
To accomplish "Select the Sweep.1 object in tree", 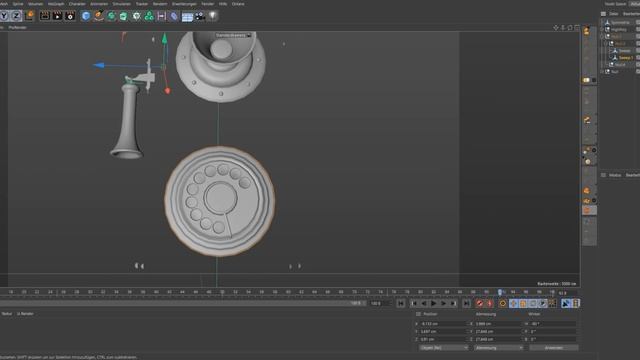I will (626, 58).
